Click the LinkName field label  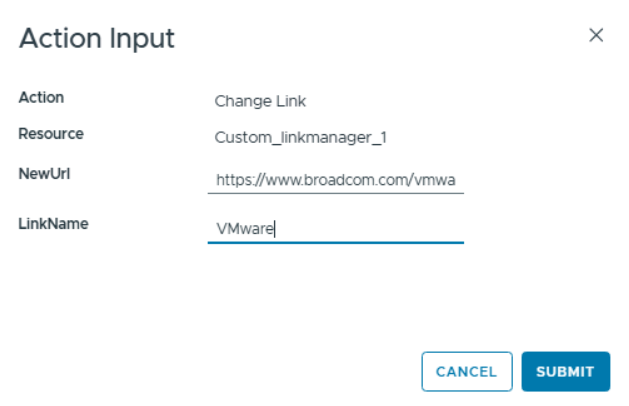53,224
